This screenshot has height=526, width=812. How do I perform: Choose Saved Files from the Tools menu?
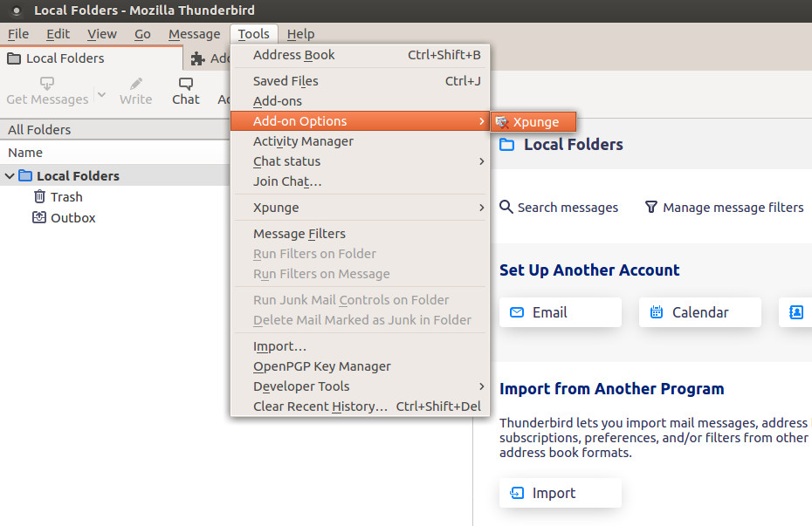pyautogui.click(x=360, y=81)
